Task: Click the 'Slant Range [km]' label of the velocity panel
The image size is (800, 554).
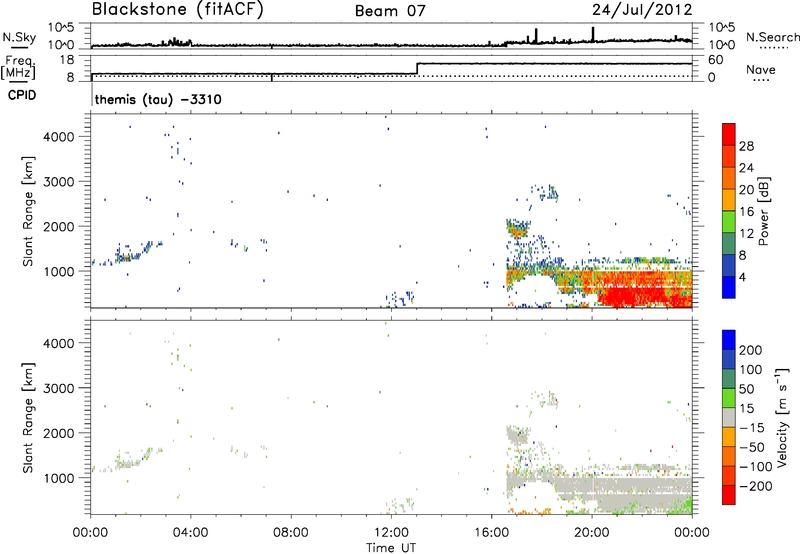Action: click(28, 417)
